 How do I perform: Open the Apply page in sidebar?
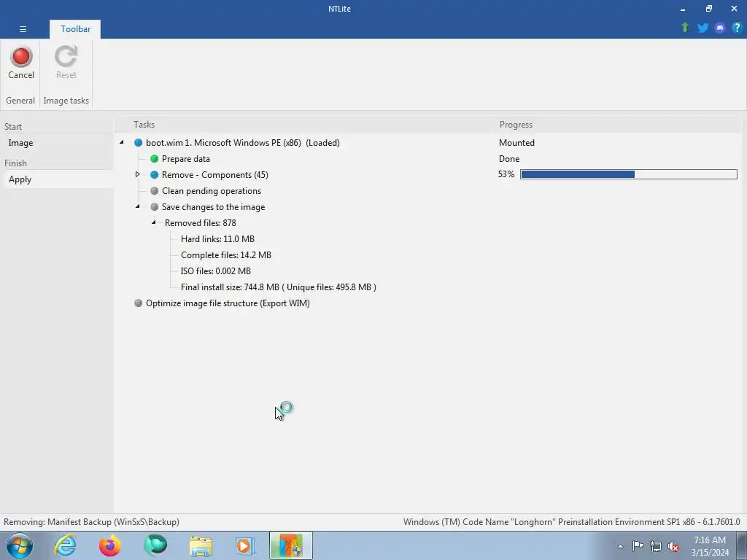57,179
